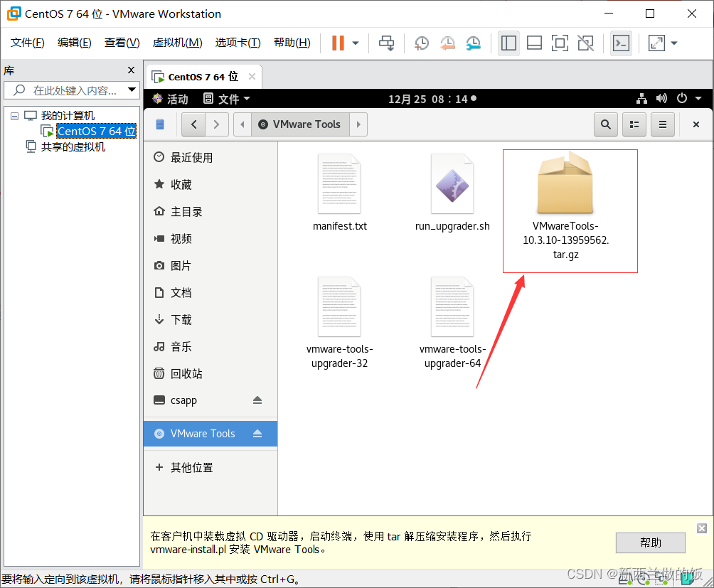This screenshot has height=588, width=714.
Task: Select the run_upgrader.sh script
Action: (452, 193)
